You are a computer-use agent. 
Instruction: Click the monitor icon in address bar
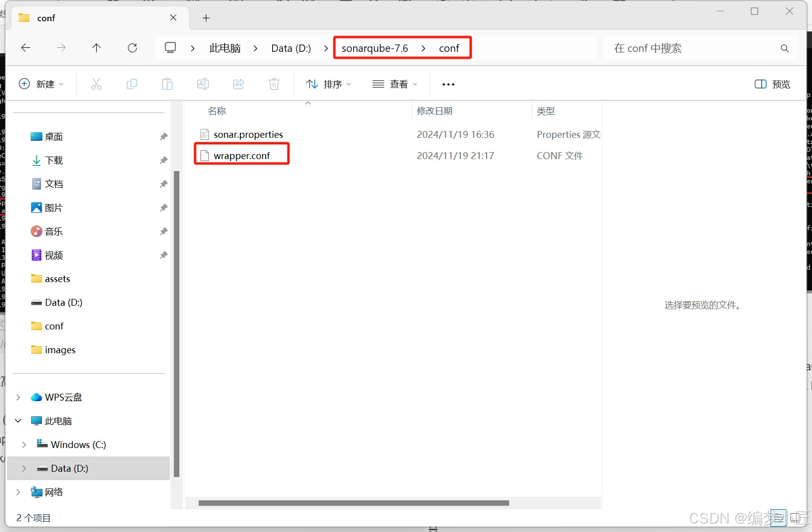pyautogui.click(x=170, y=48)
